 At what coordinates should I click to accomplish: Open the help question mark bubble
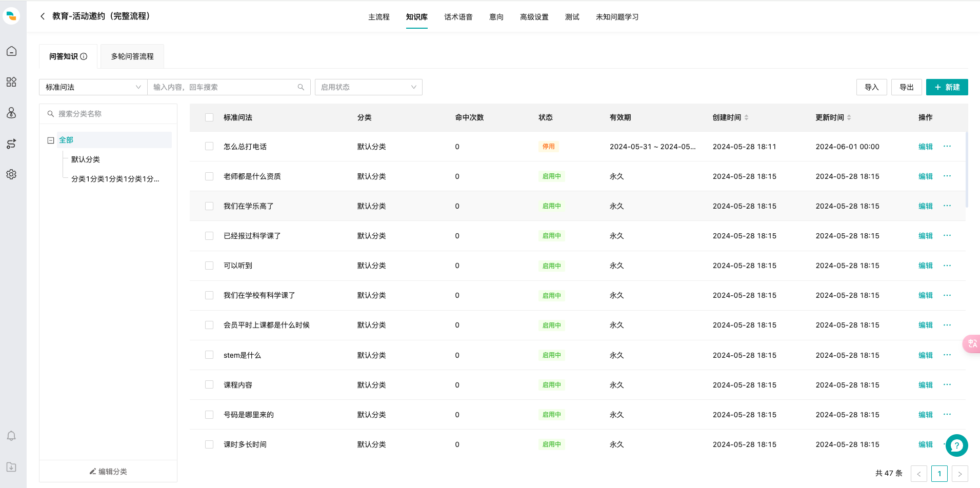click(956, 445)
